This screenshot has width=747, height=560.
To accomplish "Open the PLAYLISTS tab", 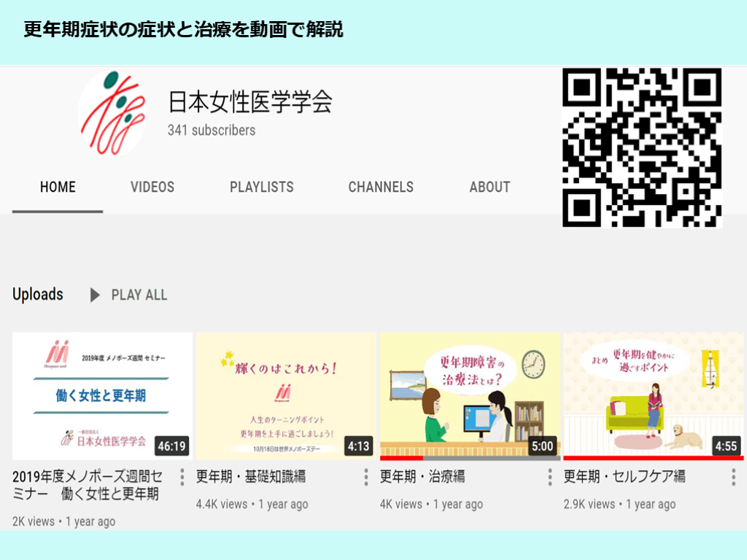I will point(261,187).
